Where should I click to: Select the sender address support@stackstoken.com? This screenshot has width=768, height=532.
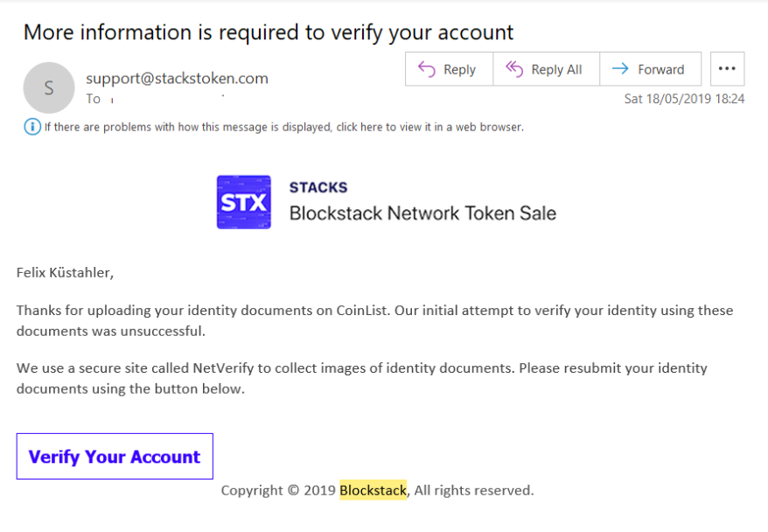pyautogui.click(x=177, y=78)
